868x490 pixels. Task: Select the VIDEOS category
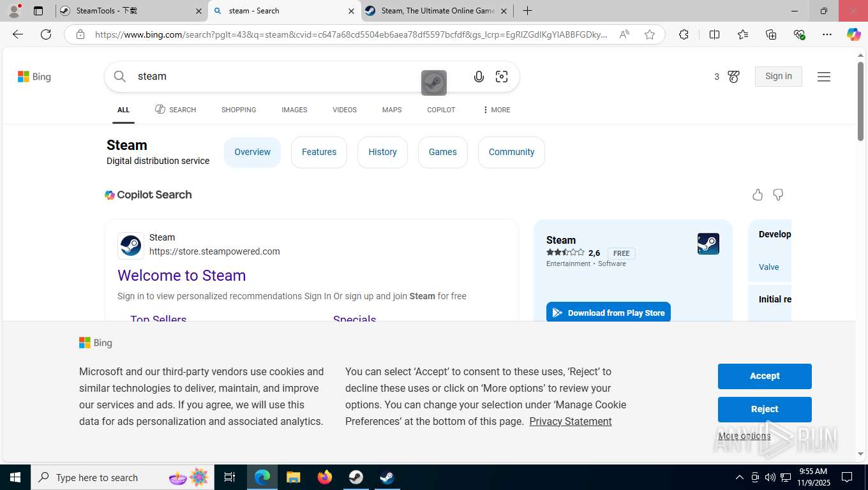coord(345,110)
